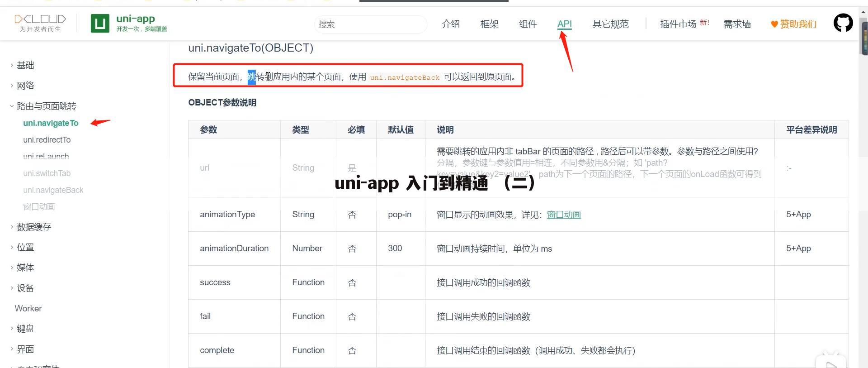Expand the 位置 section chevron
868x368 pixels.
tap(11, 247)
